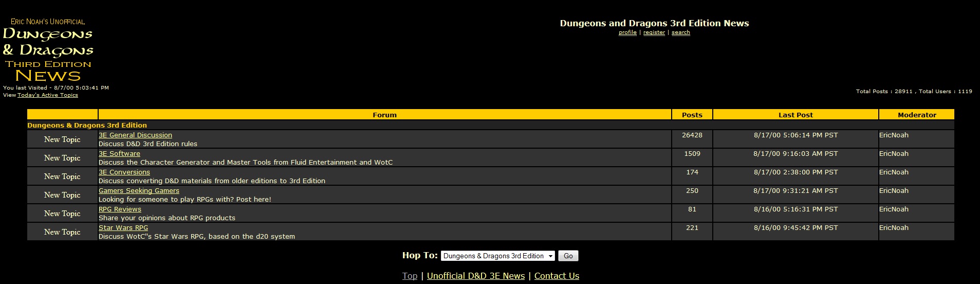This screenshot has width=980, height=284.
Task: Click New Topic for 3E Software forum
Action: tap(62, 158)
